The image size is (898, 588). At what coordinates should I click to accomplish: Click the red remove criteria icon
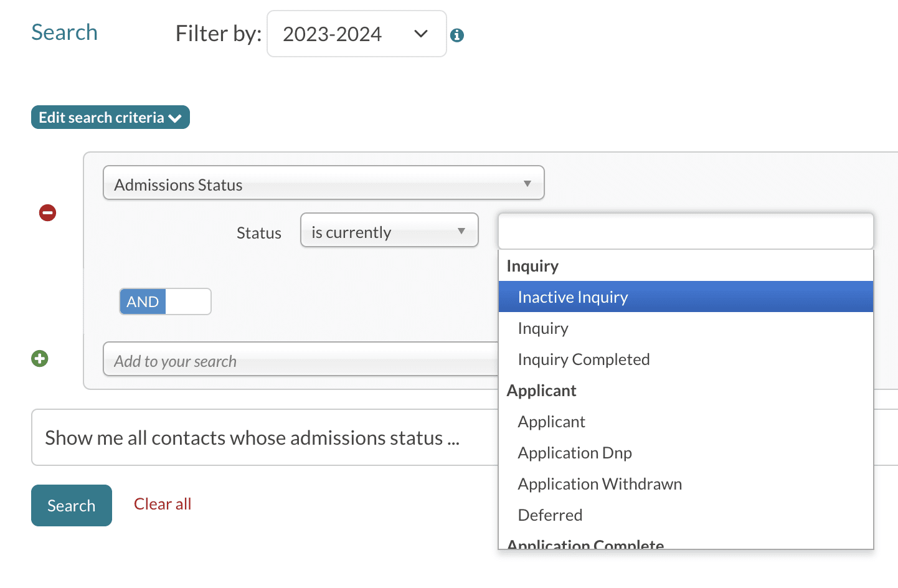click(x=48, y=213)
